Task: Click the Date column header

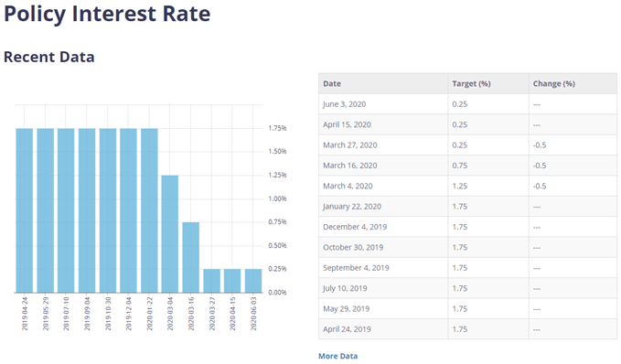Action: coord(383,83)
